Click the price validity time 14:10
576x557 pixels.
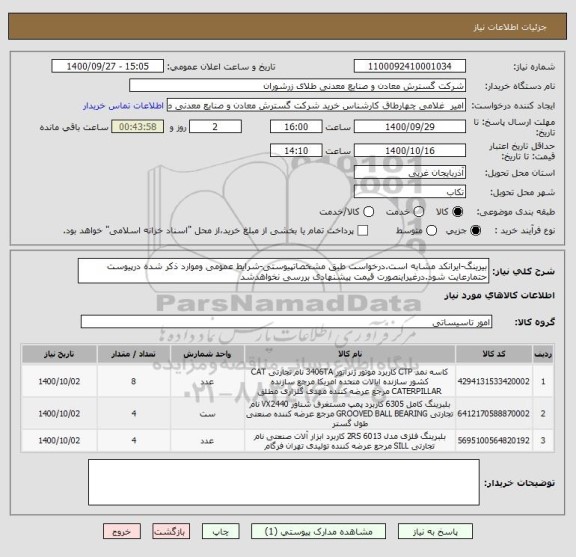pyautogui.click(x=296, y=151)
